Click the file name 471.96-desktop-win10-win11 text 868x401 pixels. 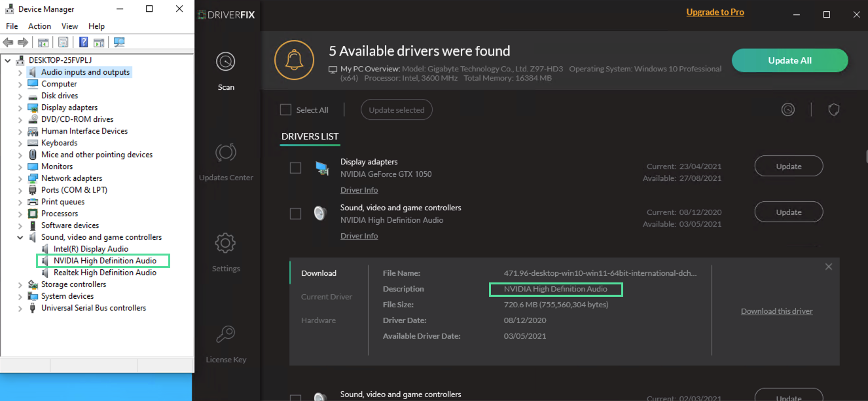600,273
